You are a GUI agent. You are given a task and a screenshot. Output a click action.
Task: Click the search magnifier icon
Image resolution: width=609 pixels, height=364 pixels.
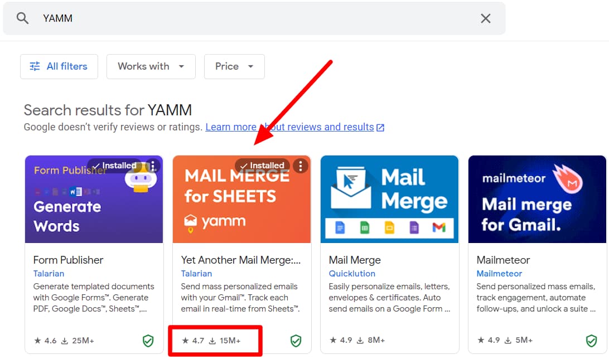22,18
